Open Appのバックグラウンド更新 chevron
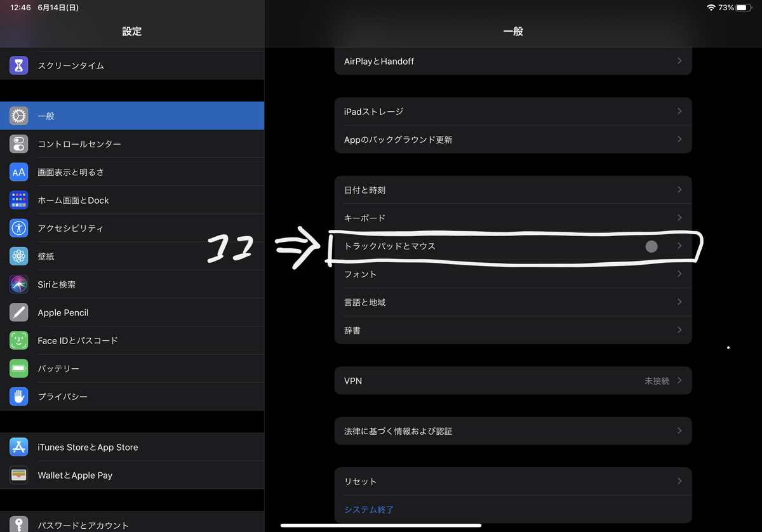Screen dimensions: 762x532 point(679,139)
